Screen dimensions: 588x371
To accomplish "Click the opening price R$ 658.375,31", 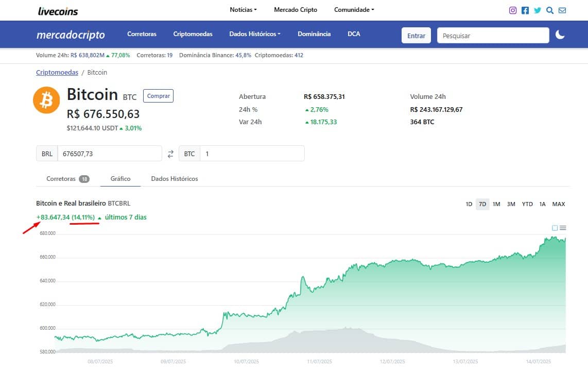I will pyautogui.click(x=324, y=96).
